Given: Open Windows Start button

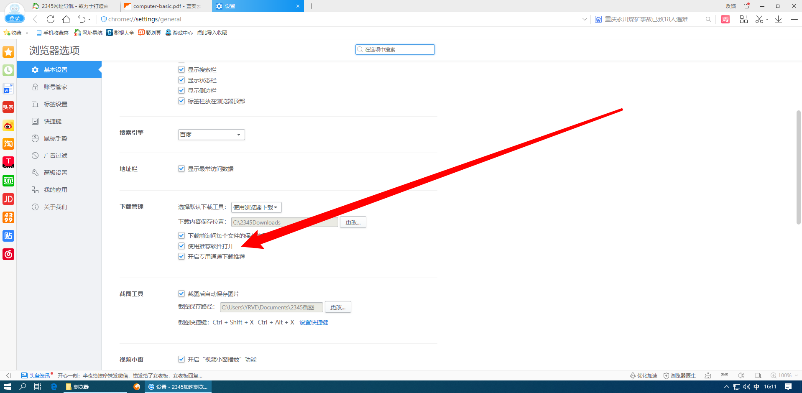Looking at the screenshot, I should click(x=8, y=387).
